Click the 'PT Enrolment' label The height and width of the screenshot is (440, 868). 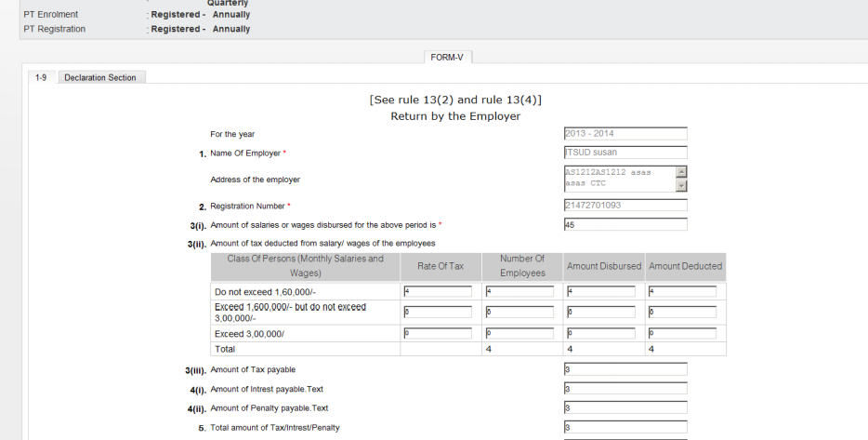51,14
